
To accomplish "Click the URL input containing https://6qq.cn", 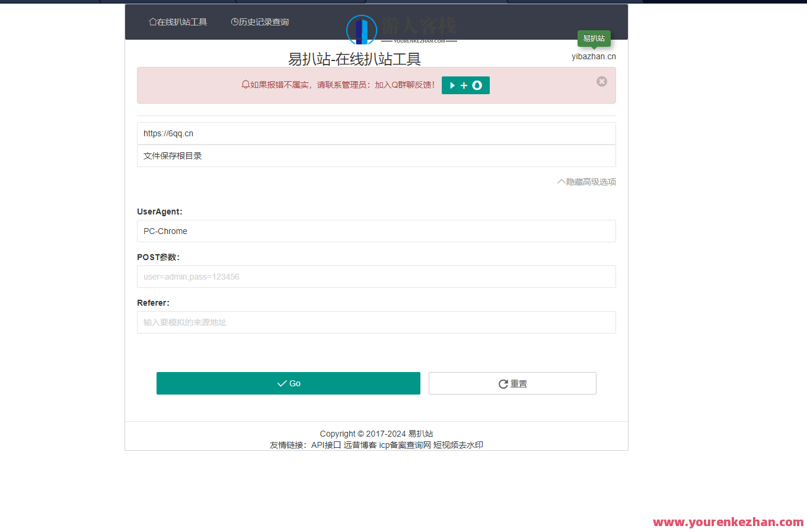I will [376, 133].
